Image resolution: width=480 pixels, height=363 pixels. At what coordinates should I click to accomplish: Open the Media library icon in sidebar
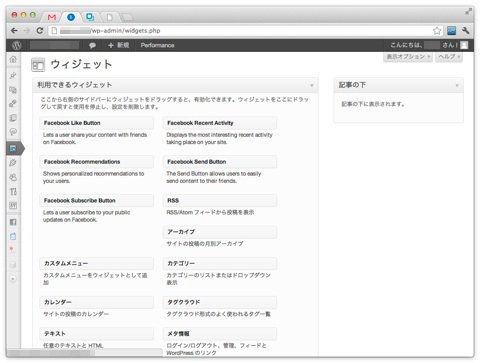pyautogui.click(x=13, y=90)
